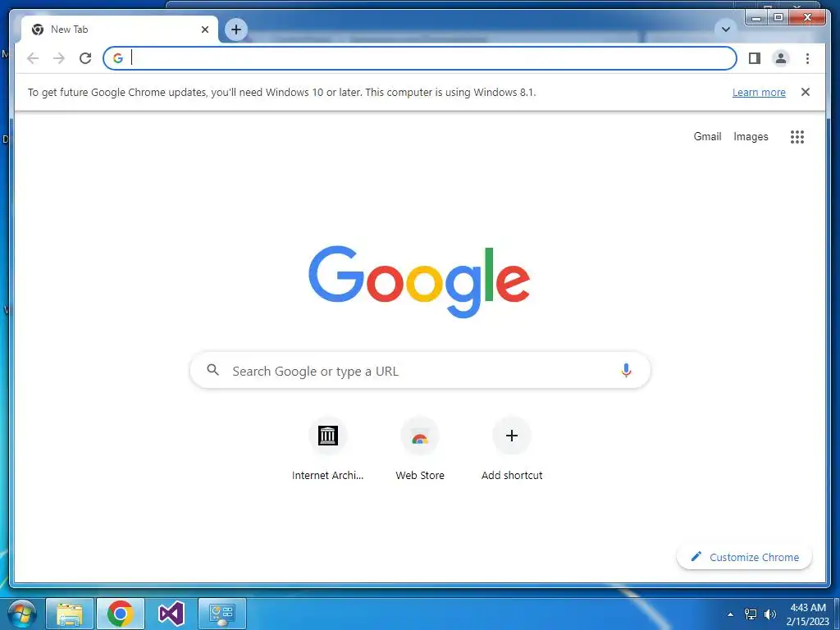Click the Back navigation arrow
The width and height of the screenshot is (840, 630).
pos(33,58)
